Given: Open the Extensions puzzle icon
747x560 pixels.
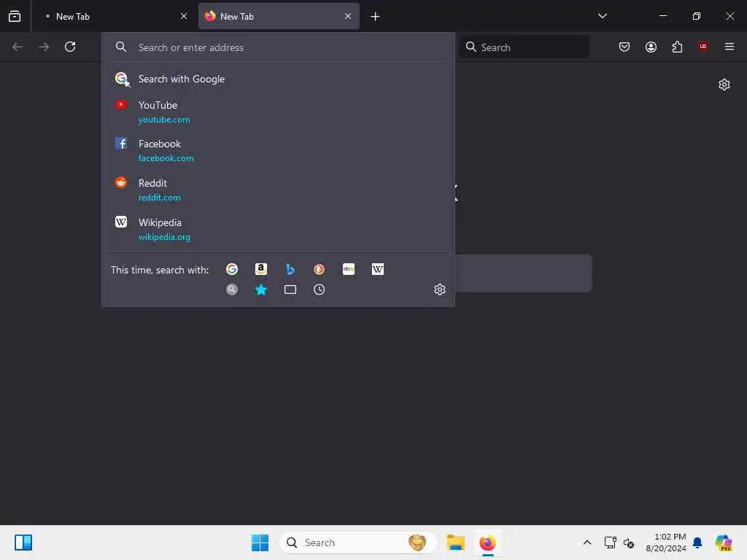Looking at the screenshot, I should coord(677,47).
